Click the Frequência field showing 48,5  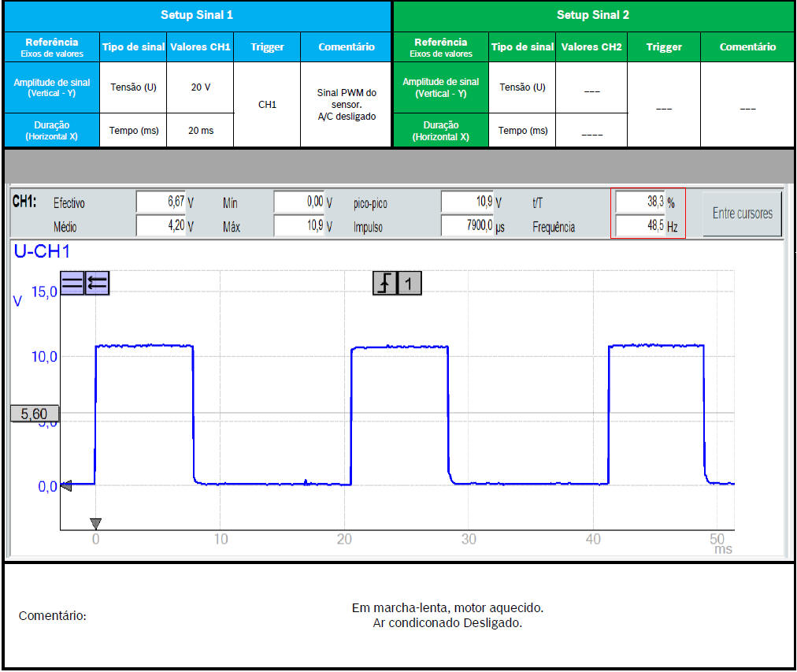pos(639,226)
